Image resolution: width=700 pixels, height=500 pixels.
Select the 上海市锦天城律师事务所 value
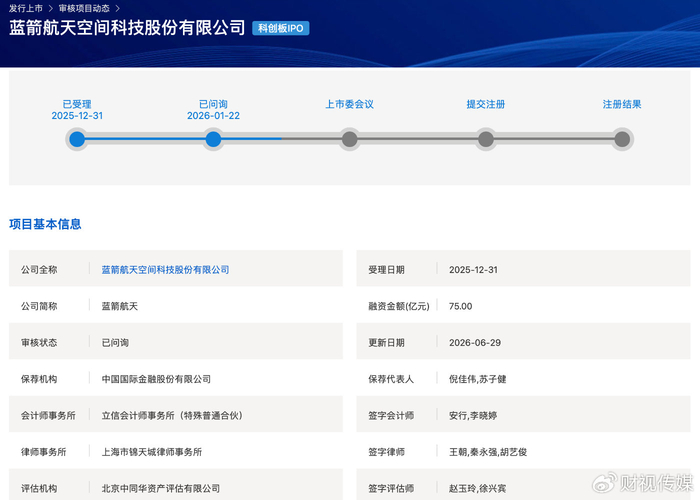coord(152,452)
